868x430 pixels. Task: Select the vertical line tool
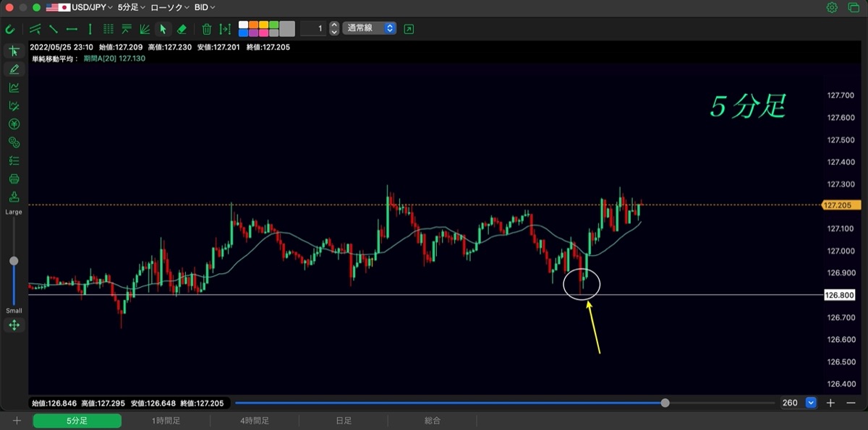[90, 29]
